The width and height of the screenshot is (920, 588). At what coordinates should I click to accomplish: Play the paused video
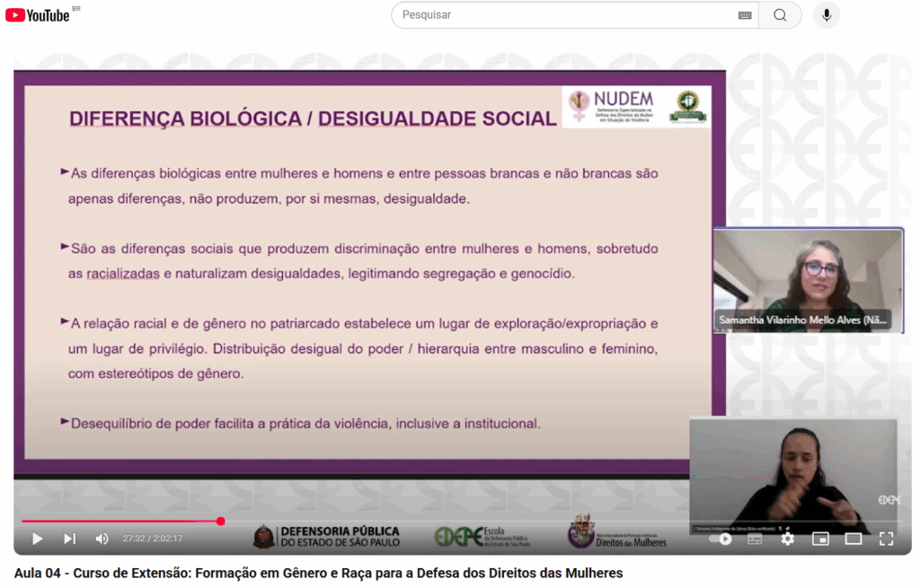point(37,539)
